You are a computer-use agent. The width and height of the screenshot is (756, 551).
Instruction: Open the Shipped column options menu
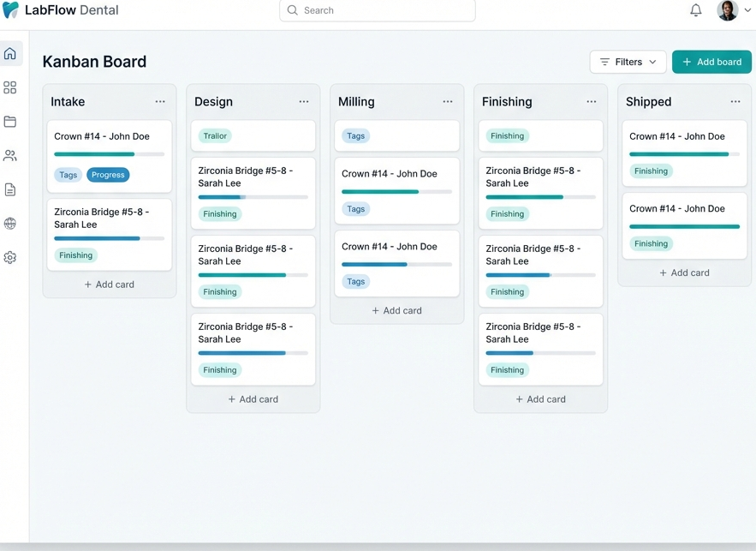pyautogui.click(x=735, y=101)
